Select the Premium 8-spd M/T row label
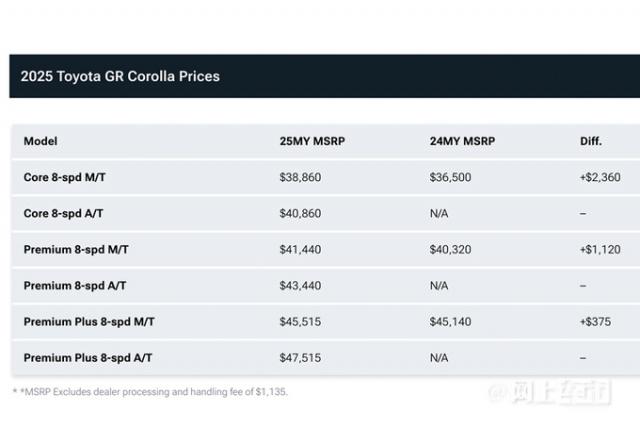This screenshot has width=640, height=427. click(x=76, y=249)
